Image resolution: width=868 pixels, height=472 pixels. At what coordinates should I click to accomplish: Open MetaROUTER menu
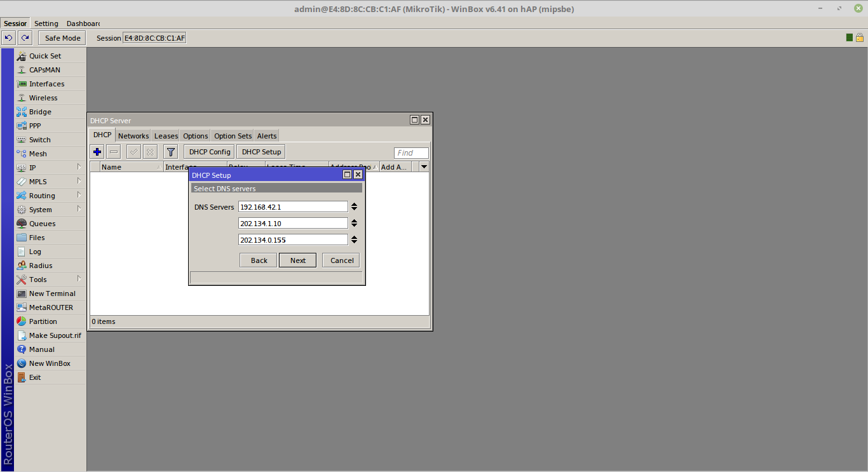tap(50, 307)
